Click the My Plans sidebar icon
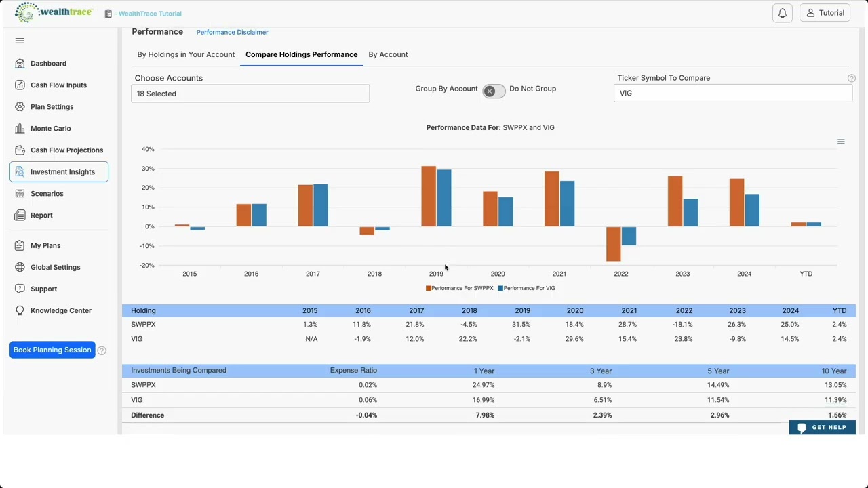The image size is (868, 488). coord(20,246)
